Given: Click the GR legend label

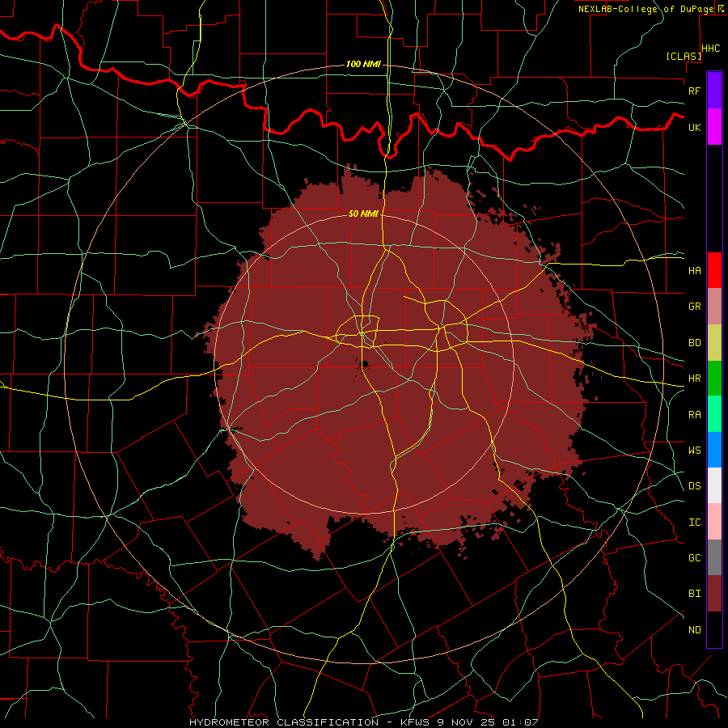Looking at the screenshot, I should point(694,307).
